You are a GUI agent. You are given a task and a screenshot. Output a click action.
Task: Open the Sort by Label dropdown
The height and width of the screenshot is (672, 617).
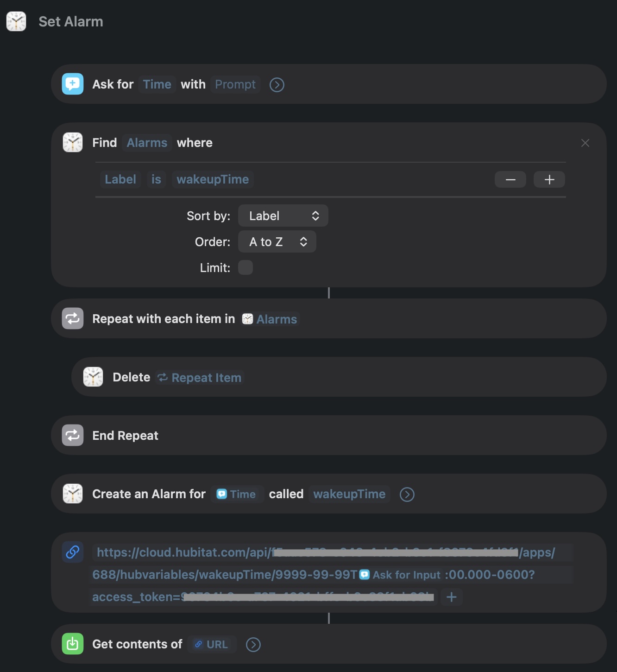pos(283,216)
